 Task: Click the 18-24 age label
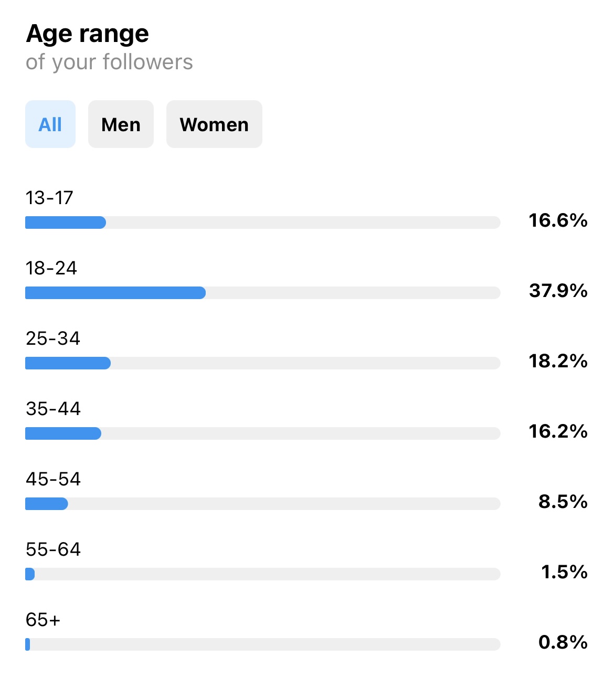tap(51, 268)
